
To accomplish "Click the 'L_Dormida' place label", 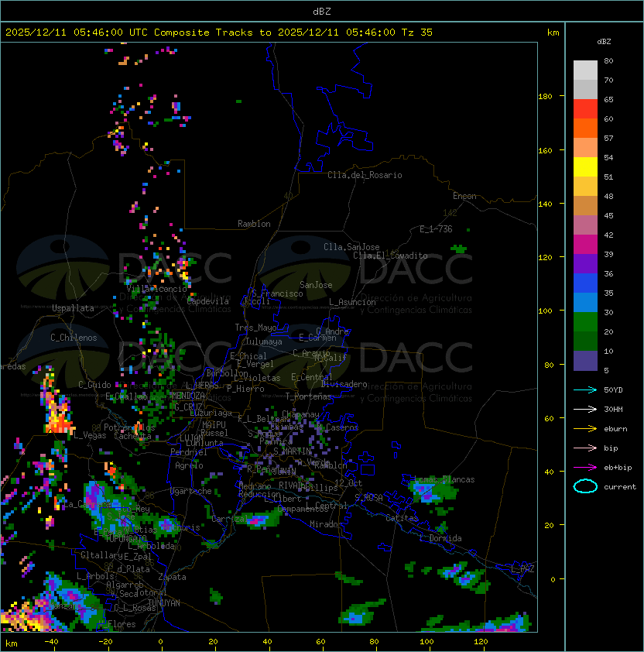I will [440, 538].
